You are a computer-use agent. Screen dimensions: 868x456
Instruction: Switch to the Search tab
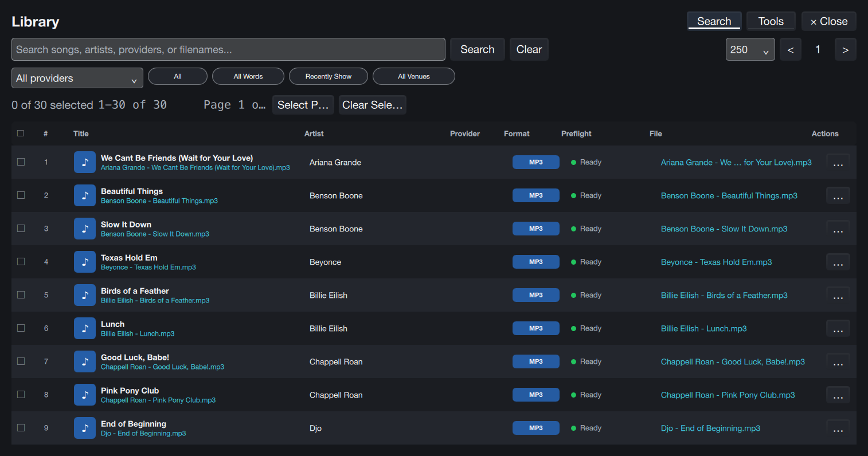[x=714, y=21]
